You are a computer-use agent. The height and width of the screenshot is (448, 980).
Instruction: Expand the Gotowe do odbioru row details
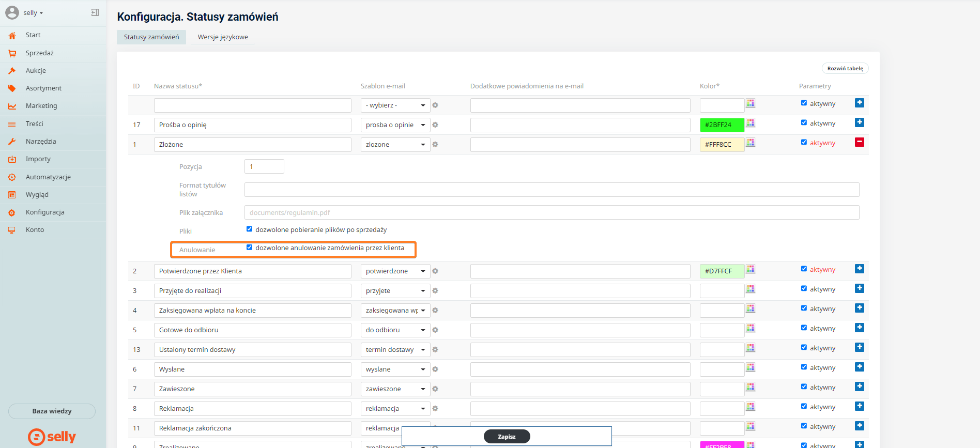coord(859,328)
